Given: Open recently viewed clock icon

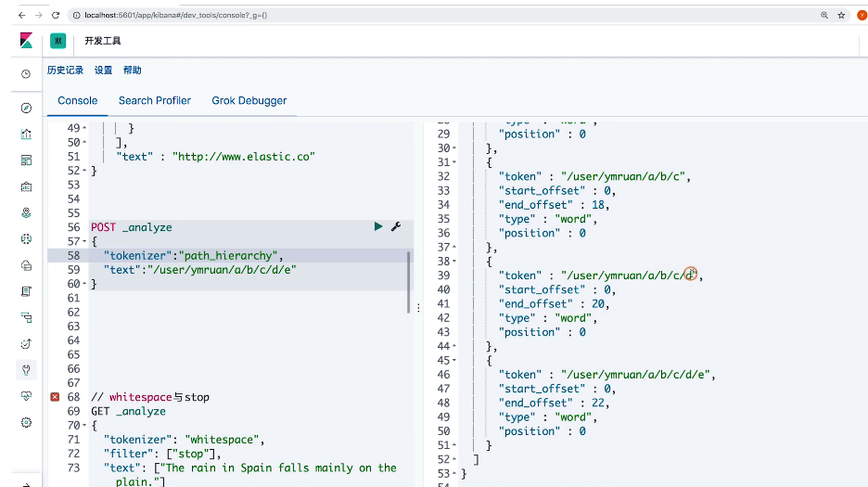Looking at the screenshot, I should point(26,73).
